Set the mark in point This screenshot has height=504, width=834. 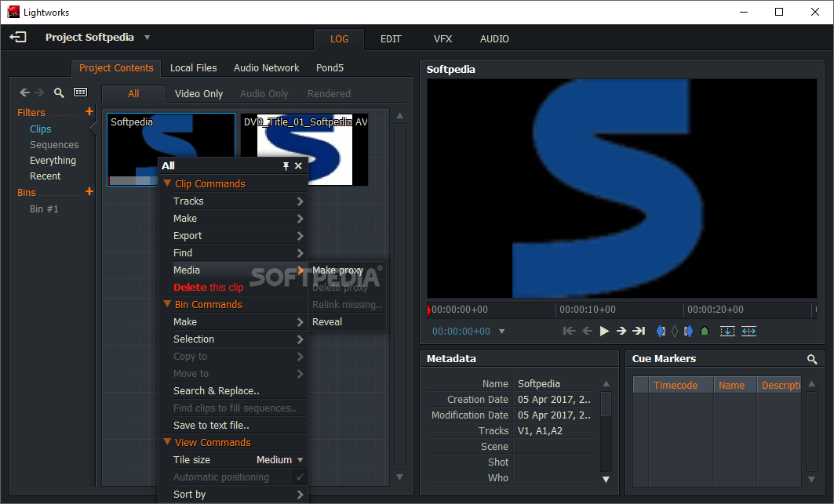661,332
